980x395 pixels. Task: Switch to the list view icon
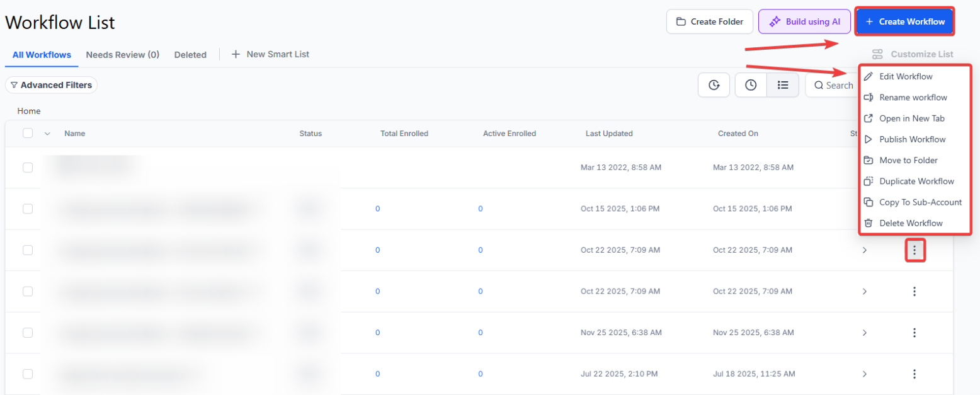(783, 85)
